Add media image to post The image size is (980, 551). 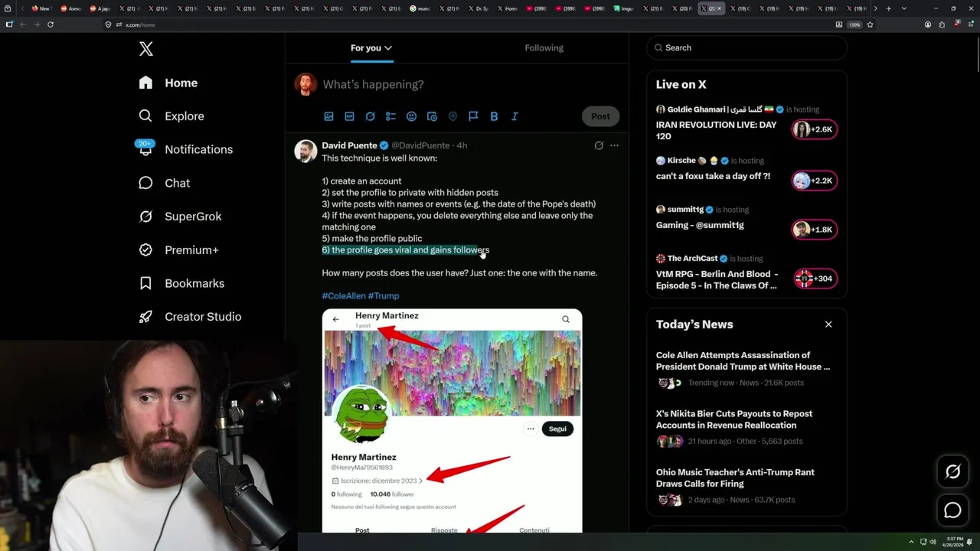[328, 116]
